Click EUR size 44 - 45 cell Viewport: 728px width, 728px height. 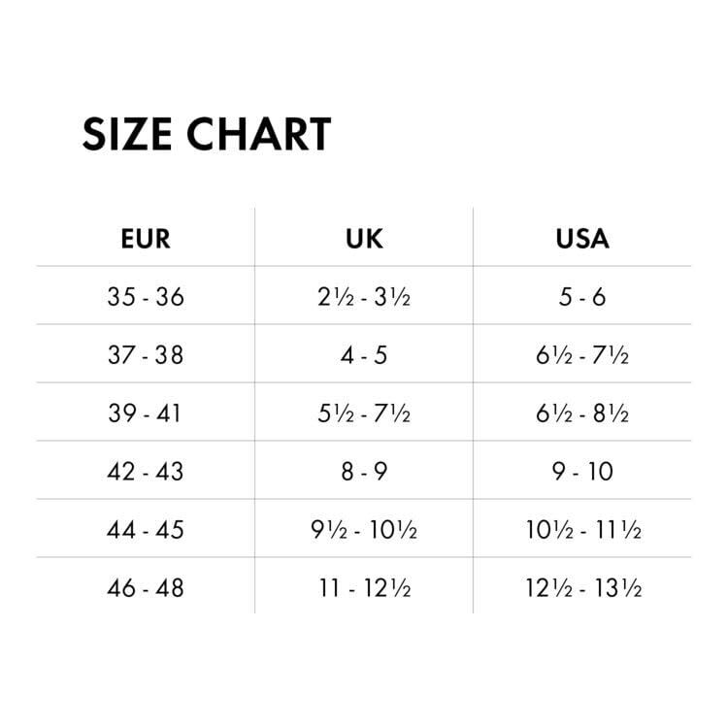(x=146, y=530)
